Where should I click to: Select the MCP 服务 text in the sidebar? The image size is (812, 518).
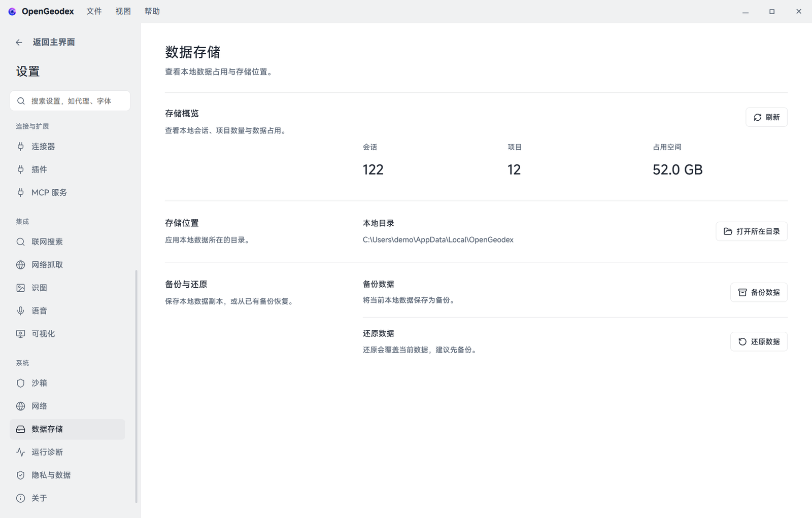(49, 192)
